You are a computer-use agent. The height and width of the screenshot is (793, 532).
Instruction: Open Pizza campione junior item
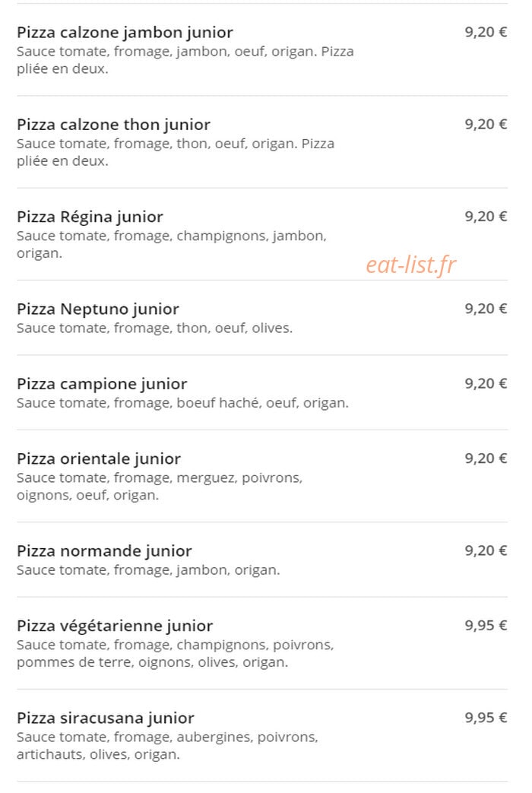point(102,384)
